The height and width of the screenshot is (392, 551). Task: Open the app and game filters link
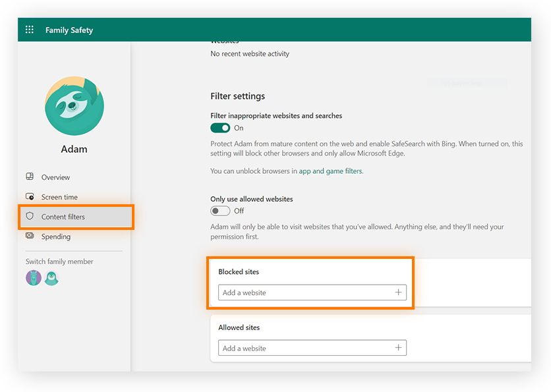[x=330, y=171]
